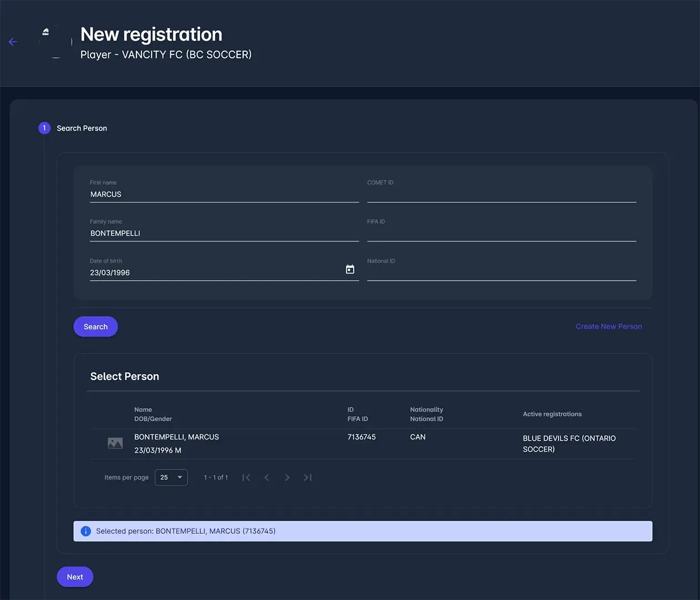The width and height of the screenshot is (700, 600).
Task: Click the info icon in selected person banner
Action: click(x=85, y=531)
